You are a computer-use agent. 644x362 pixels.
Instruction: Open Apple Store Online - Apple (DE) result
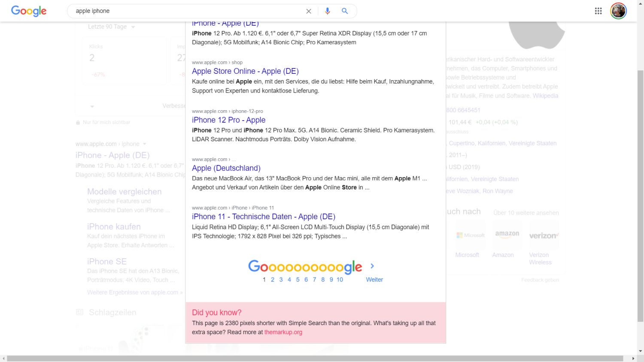(245, 71)
